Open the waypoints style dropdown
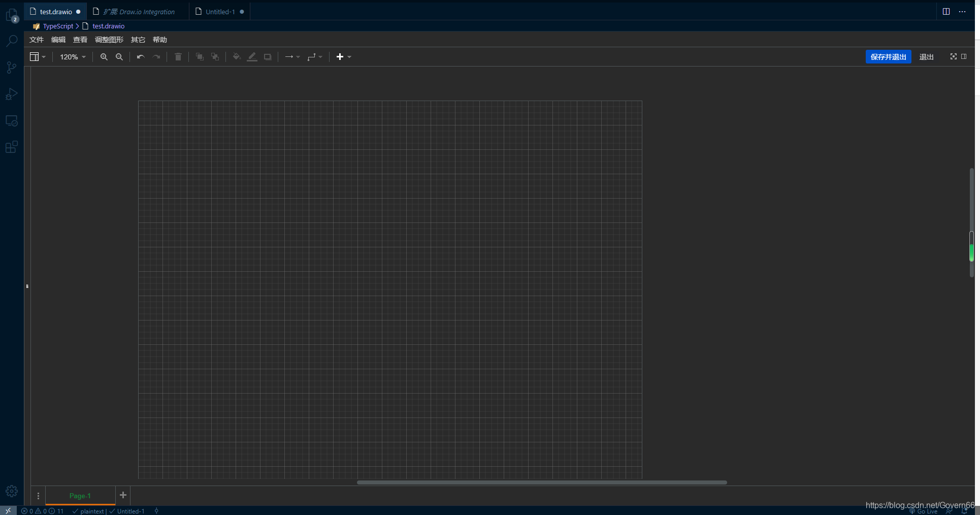Viewport: 980px width, 515px height. click(315, 57)
